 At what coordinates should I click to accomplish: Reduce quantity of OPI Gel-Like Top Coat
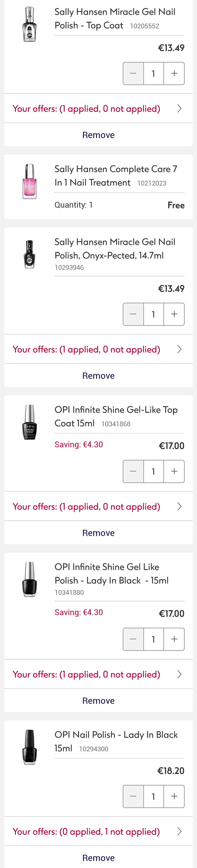[x=133, y=471]
